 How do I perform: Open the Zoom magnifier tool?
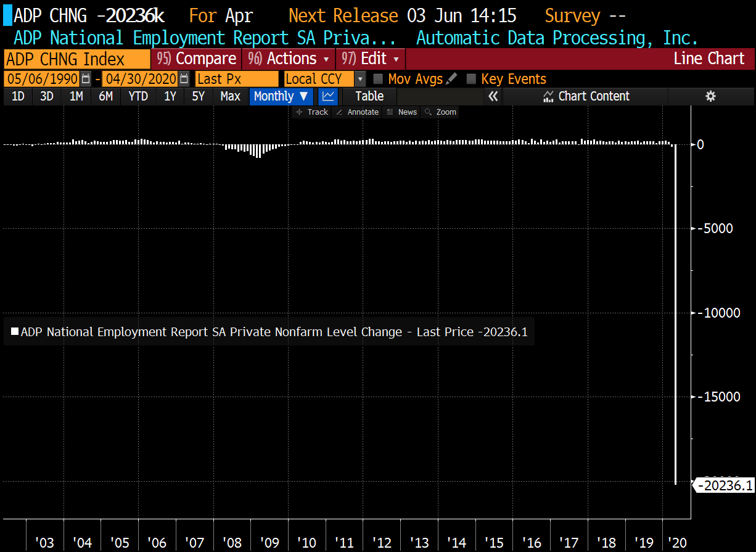(x=440, y=112)
